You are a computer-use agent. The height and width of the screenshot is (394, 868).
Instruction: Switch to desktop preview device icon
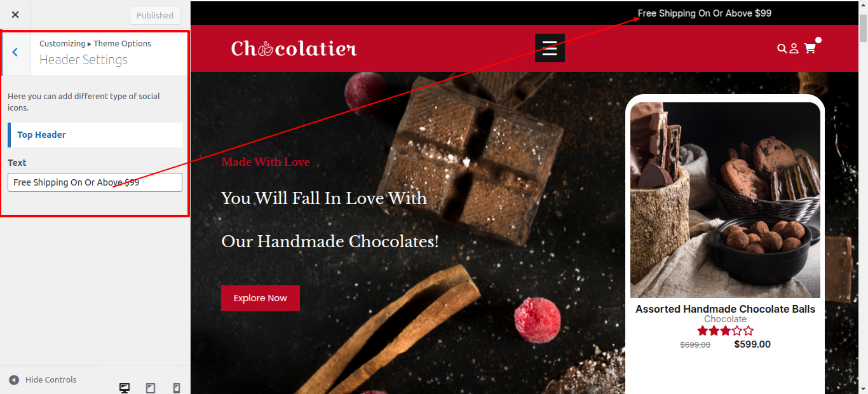click(125, 388)
